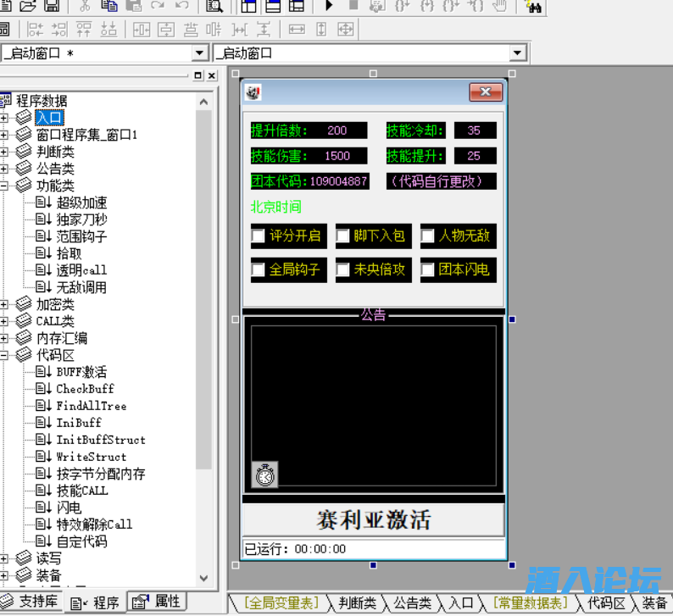Undo the last action in toolbar
This screenshot has width=673, height=616.
[x=182, y=6]
